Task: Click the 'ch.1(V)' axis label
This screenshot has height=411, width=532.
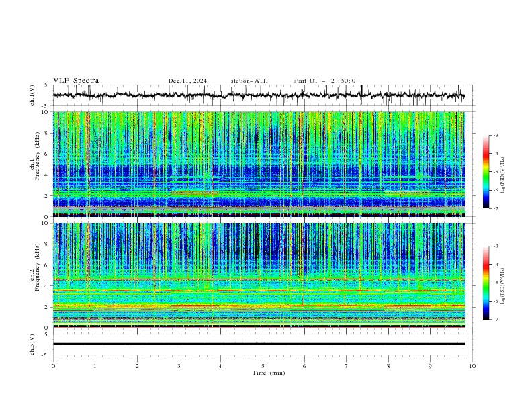Action: 32,95
